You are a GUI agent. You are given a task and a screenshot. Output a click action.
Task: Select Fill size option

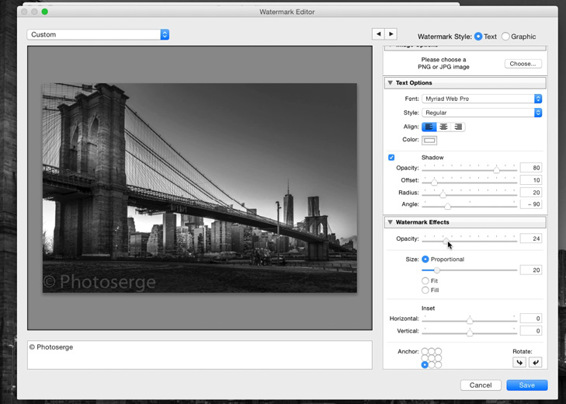coord(425,290)
